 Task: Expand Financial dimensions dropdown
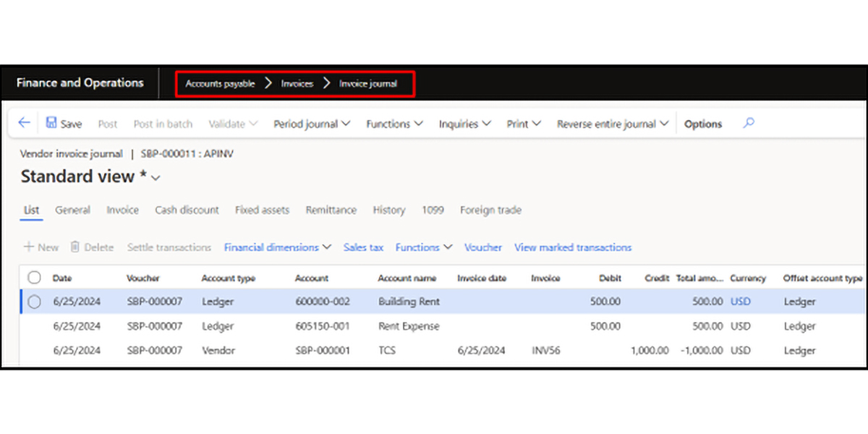278,247
